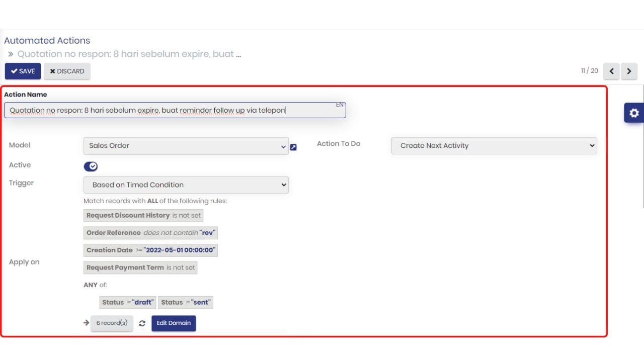Go to the next record arrow
This screenshot has height=362, width=644.
pos(629,71)
